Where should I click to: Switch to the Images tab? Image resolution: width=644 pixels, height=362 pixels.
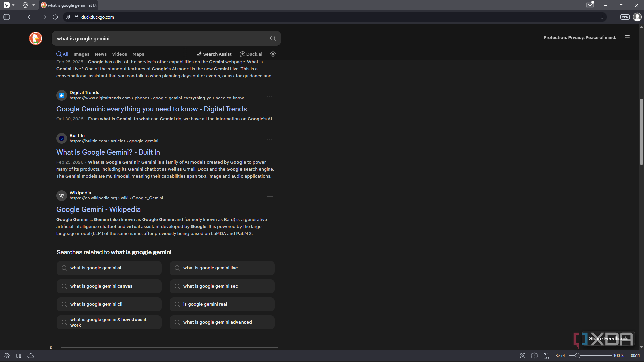tap(81, 54)
